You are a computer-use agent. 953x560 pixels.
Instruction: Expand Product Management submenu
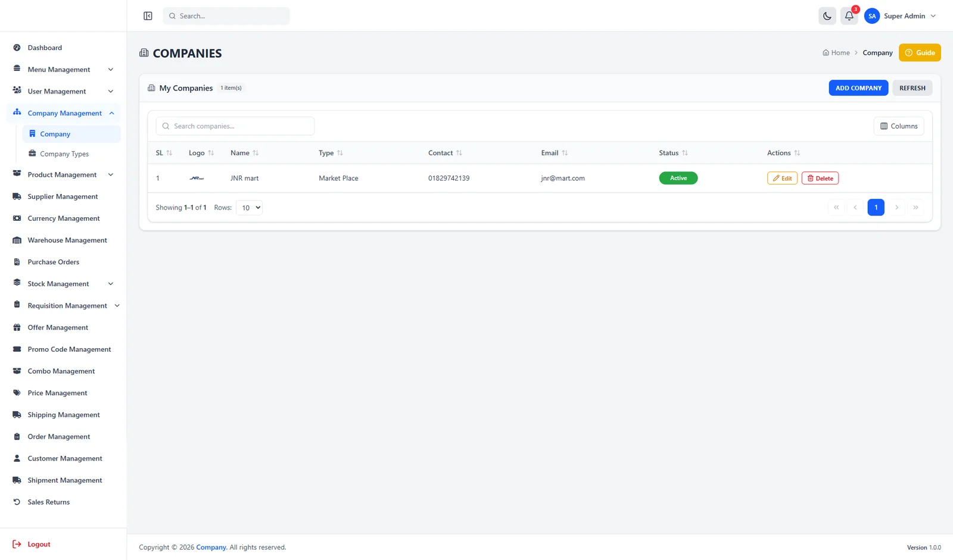point(63,175)
